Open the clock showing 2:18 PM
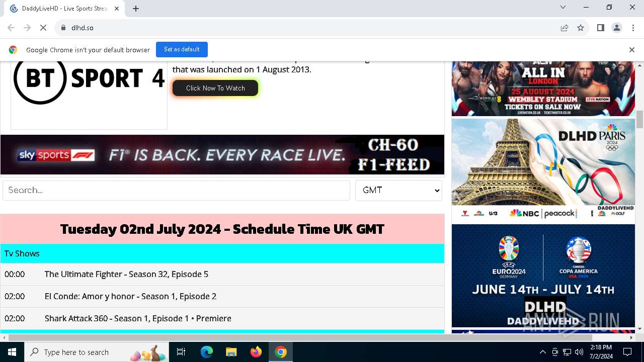Screen dimensions: 644x362 601,352
